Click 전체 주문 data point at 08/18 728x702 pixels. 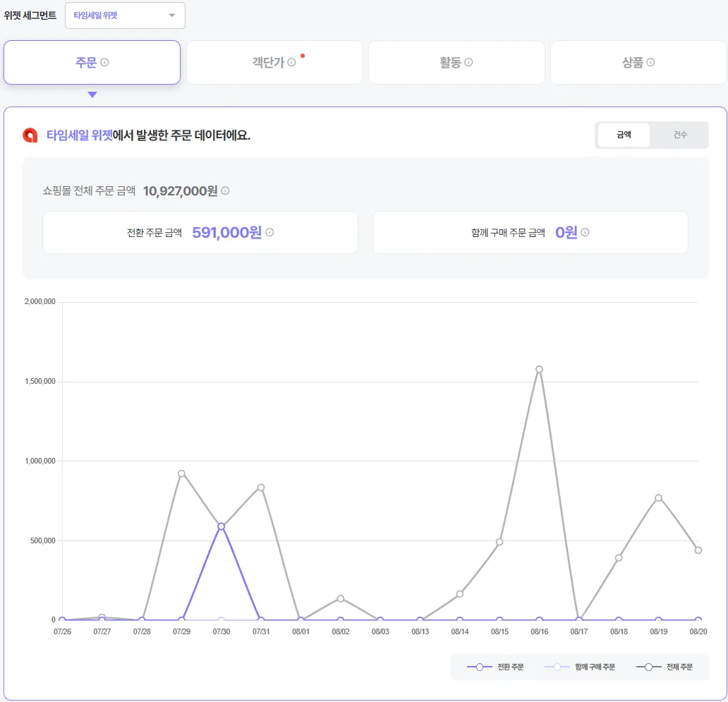click(x=619, y=557)
